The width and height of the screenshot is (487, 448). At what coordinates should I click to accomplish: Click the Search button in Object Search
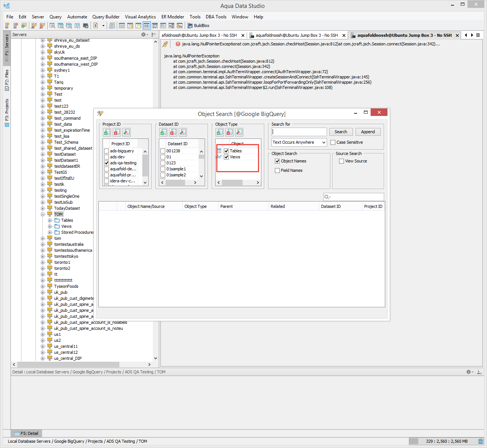(x=341, y=132)
